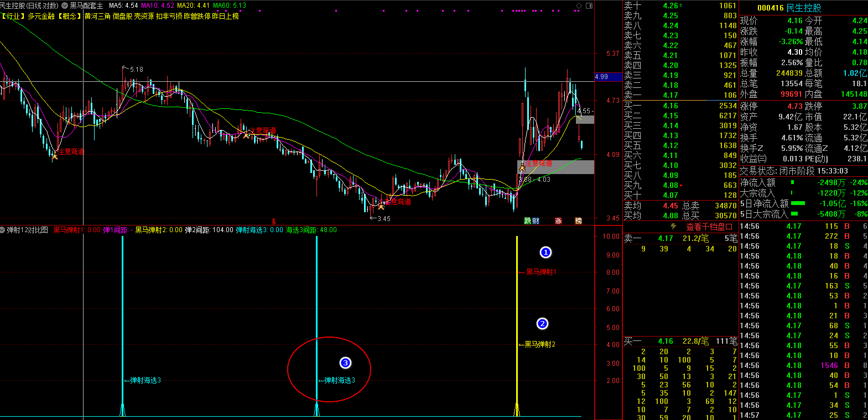Open the dropdown beside 黑马配套主 indicator
868x420 pixels.
pos(65,6)
